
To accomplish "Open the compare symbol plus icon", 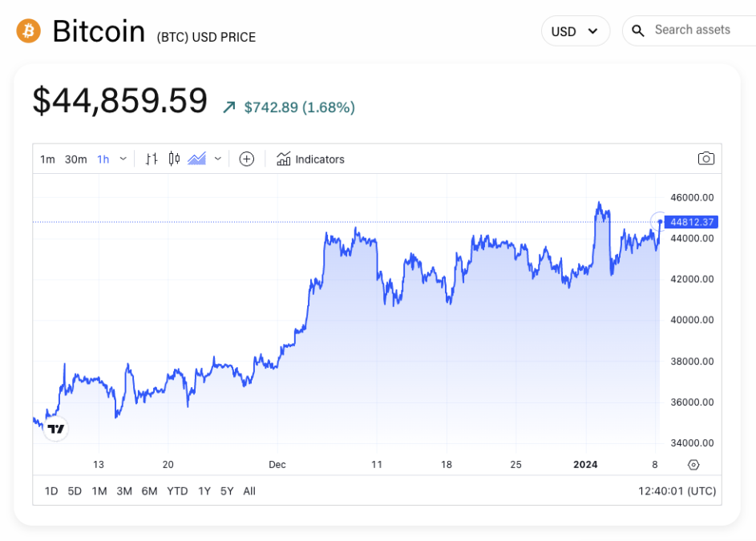I will click(246, 159).
